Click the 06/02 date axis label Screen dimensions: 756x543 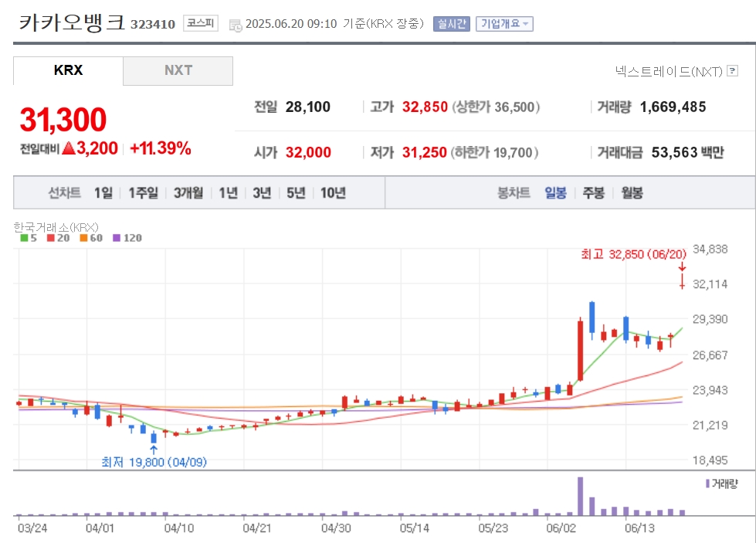(561, 528)
